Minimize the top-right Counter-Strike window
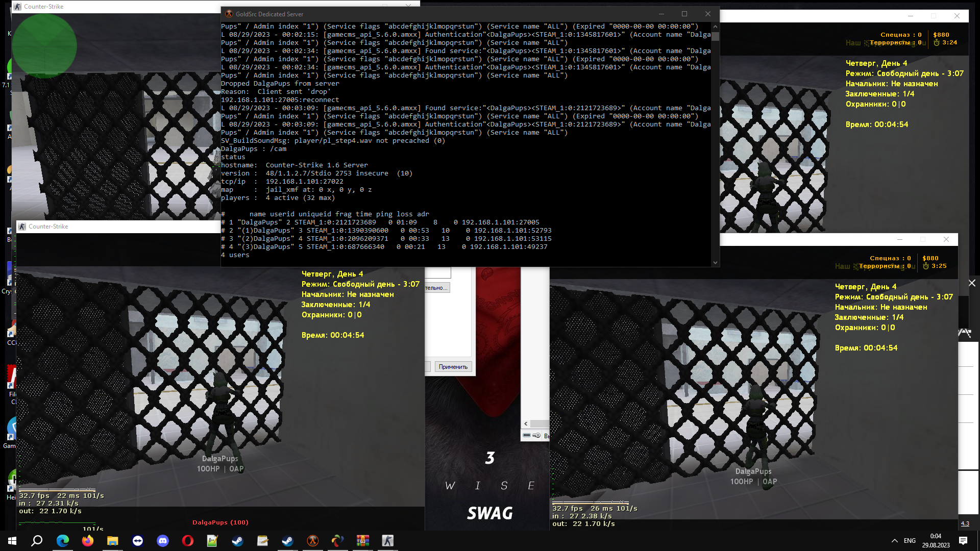The height and width of the screenshot is (551, 980). click(910, 16)
